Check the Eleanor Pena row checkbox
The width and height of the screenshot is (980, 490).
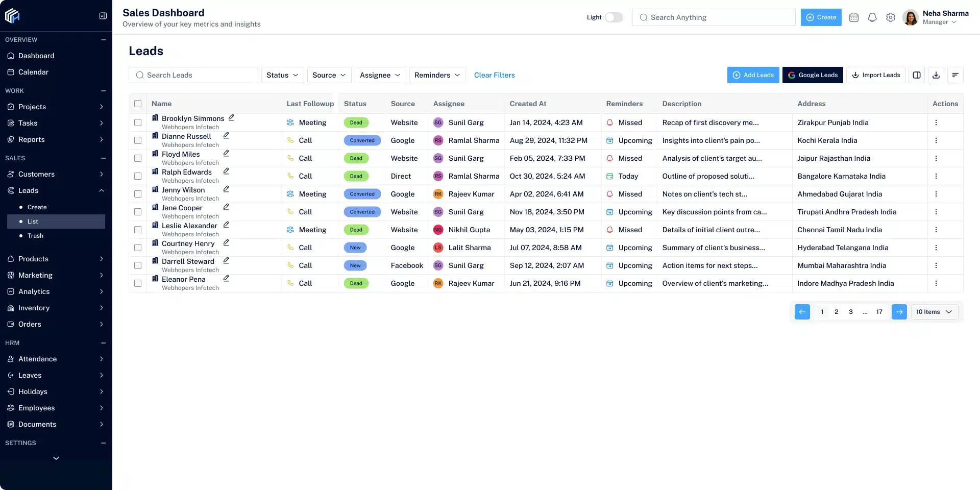point(138,283)
